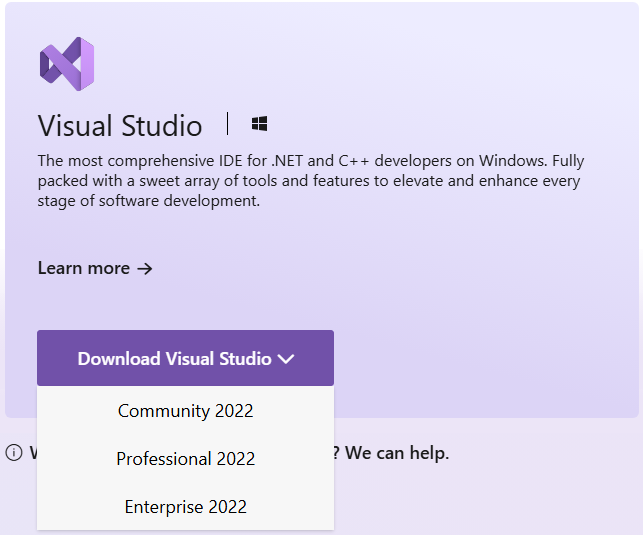Pick Enterprise 2022 from the dropdown list
Viewport: 643px width, 535px height.
click(x=185, y=507)
